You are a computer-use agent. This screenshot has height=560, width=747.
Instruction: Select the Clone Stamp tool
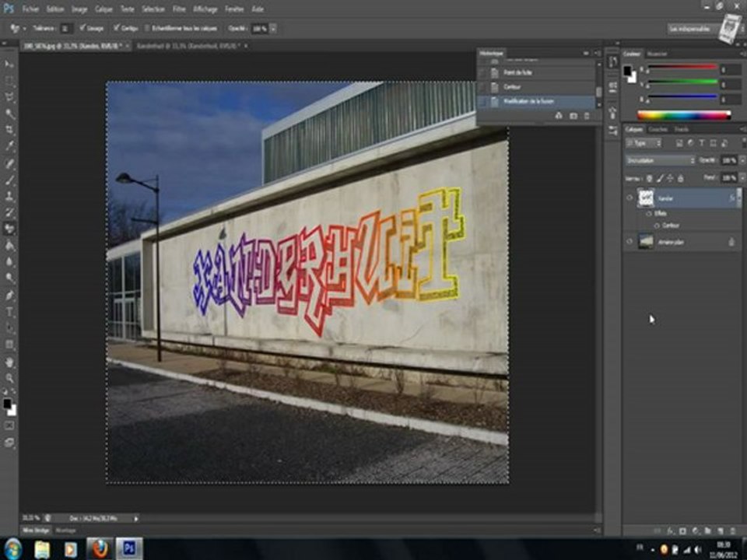(9, 196)
